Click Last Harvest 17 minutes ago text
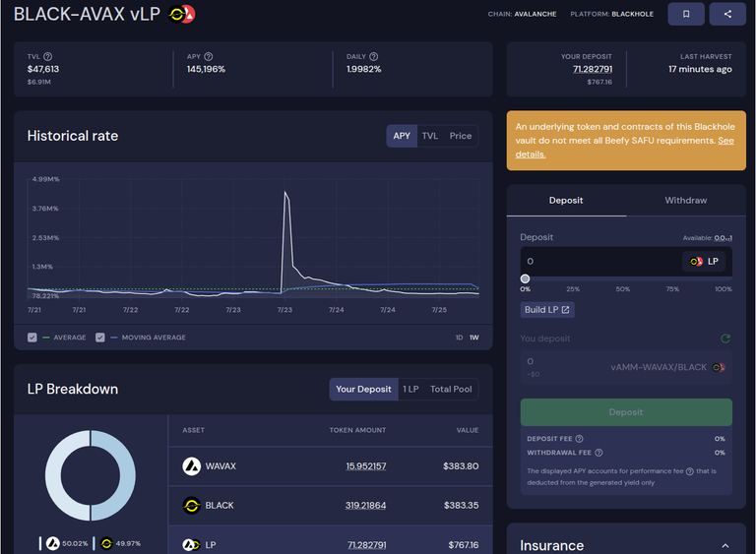Viewport: 756px width, 554px height. [x=700, y=69]
